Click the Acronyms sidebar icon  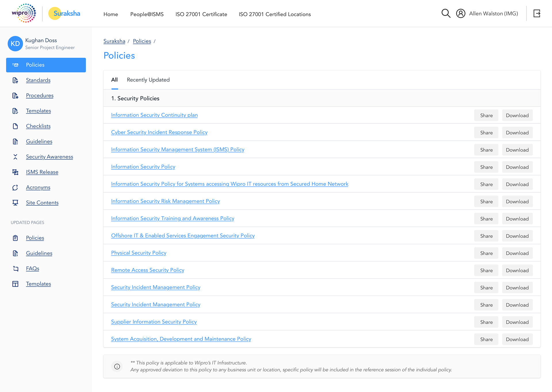click(x=15, y=188)
